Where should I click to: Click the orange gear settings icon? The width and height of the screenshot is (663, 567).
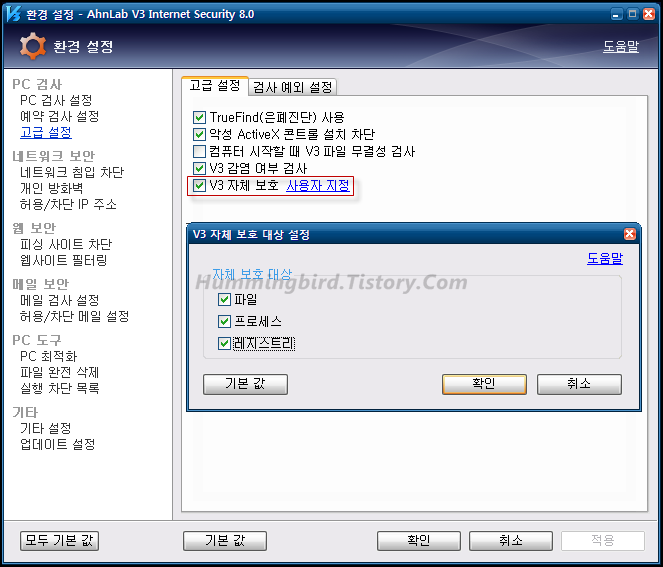(33, 47)
